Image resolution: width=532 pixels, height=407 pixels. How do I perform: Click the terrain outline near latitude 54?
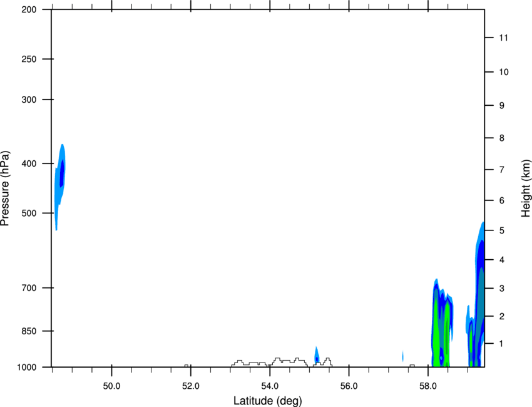pyautogui.click(x=282, y=362)
